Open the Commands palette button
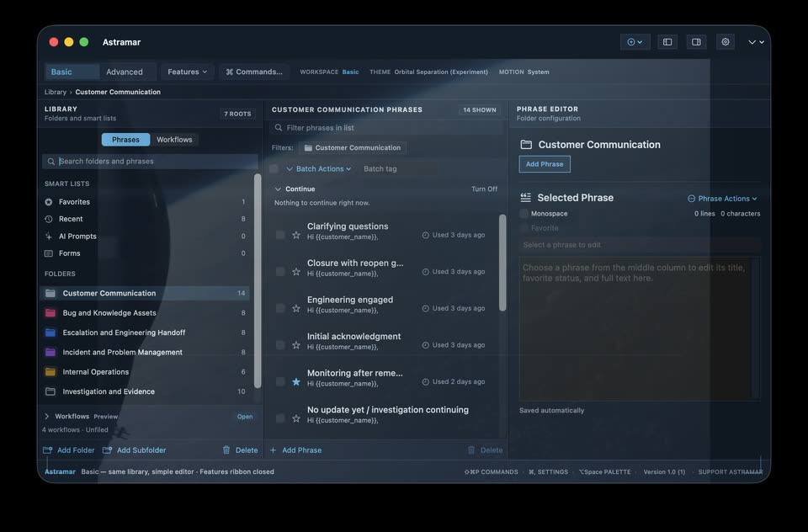This screenshot has height=532, width=808. click(254, 72)
